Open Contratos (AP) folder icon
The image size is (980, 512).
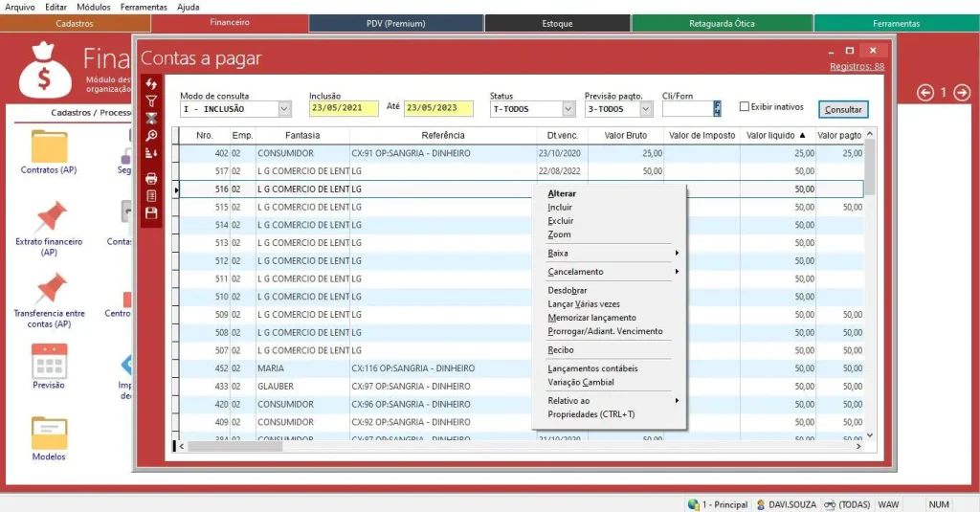(x=49, y=147)
